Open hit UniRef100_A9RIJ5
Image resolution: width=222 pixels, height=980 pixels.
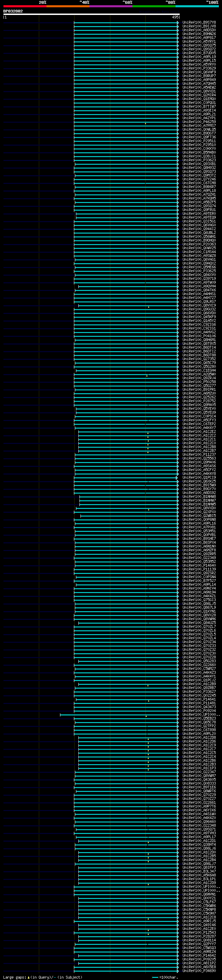pyautogui.click(x=199, y=921)
